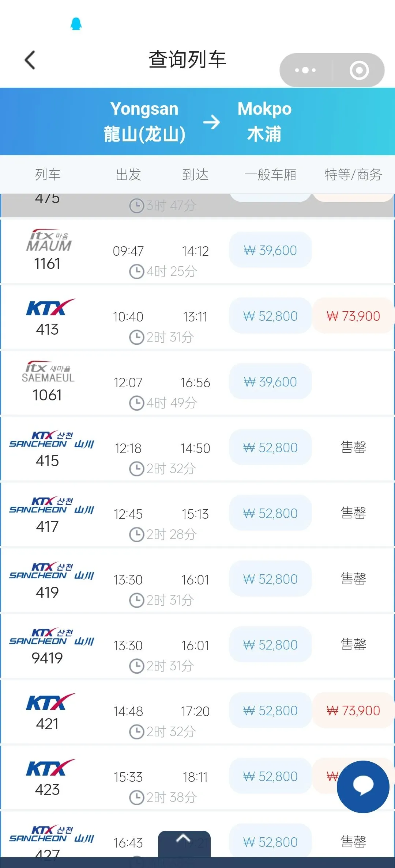395x868 pixels.
Task: Open the blue chat support bubble
Action: (x=363, y=787)
